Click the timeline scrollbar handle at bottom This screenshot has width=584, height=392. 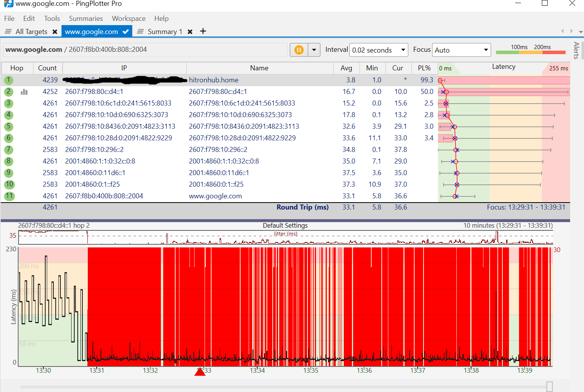pyautogui.click(x=550, y=387)
